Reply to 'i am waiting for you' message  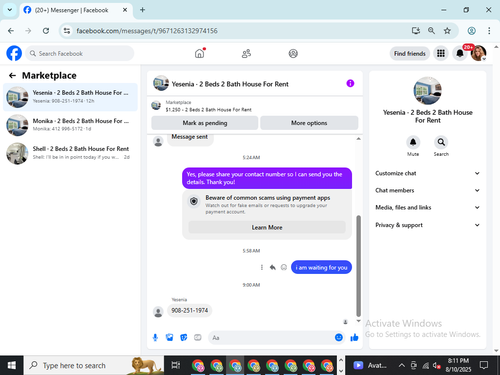(x=273, y=267)
